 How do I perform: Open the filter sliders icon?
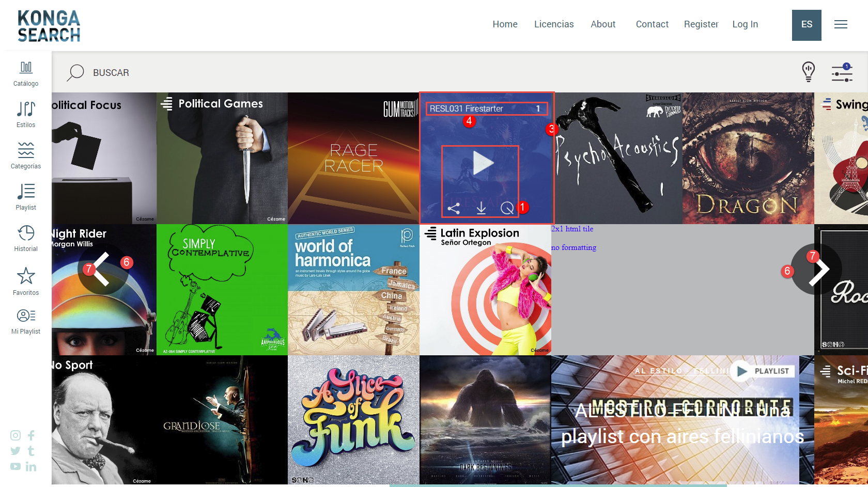point(842,72)
